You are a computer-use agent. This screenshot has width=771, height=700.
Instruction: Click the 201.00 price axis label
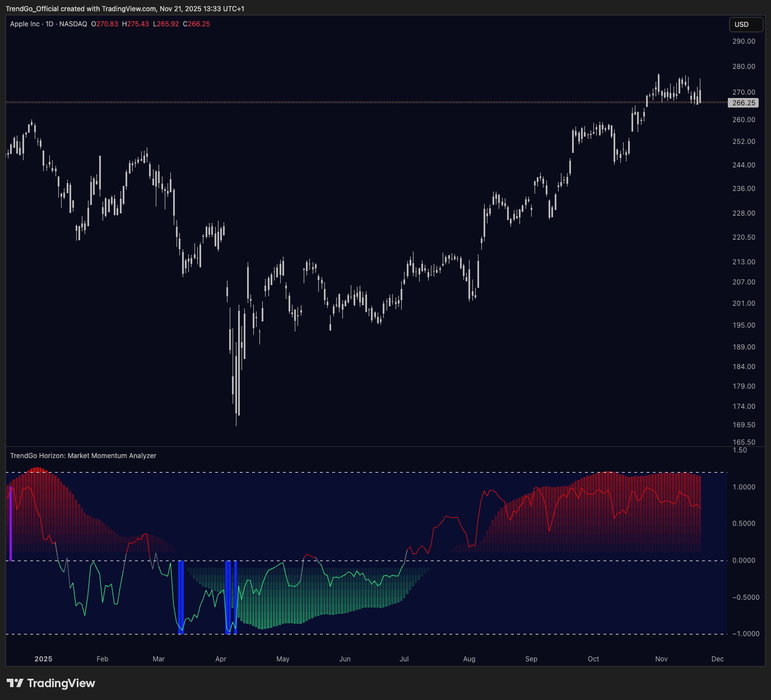point(744,304)
